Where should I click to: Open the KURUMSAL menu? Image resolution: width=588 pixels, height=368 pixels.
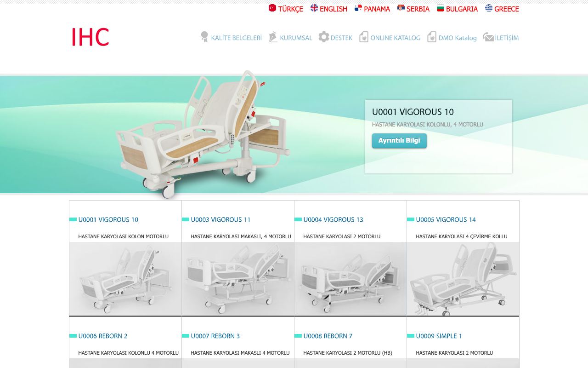pyautogui.click(x=296, y=38)
